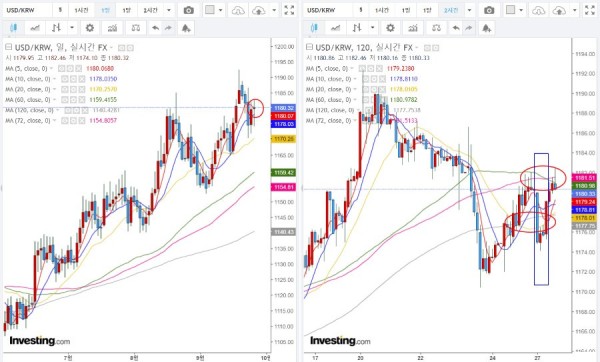600x362 pixels.
Task: Open chart settings gear in left chart
Action: (90, 28)
